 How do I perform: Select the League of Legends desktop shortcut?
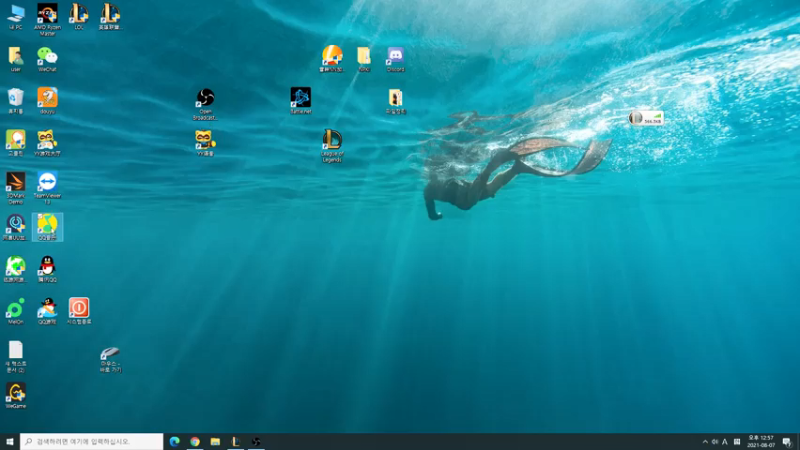coord(332,146)
